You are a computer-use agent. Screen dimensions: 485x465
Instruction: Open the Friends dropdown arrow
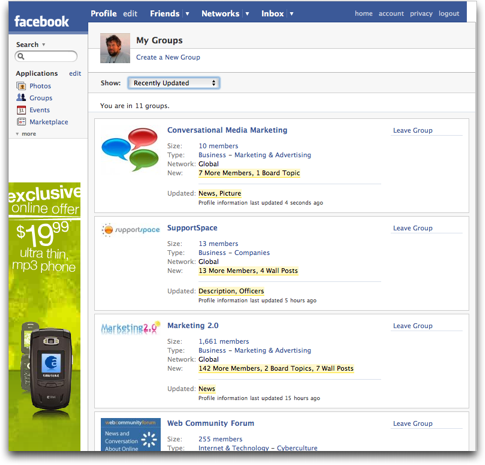(x=187, y=14)
